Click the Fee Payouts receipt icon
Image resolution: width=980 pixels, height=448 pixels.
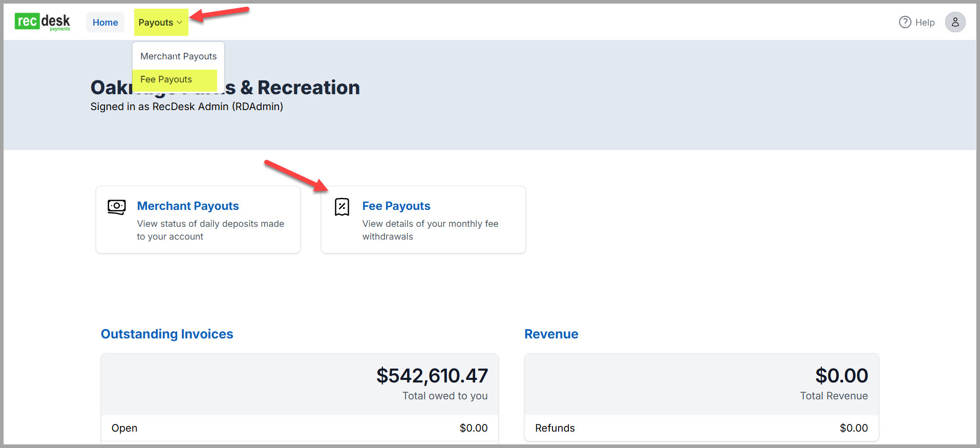(342, 207)
